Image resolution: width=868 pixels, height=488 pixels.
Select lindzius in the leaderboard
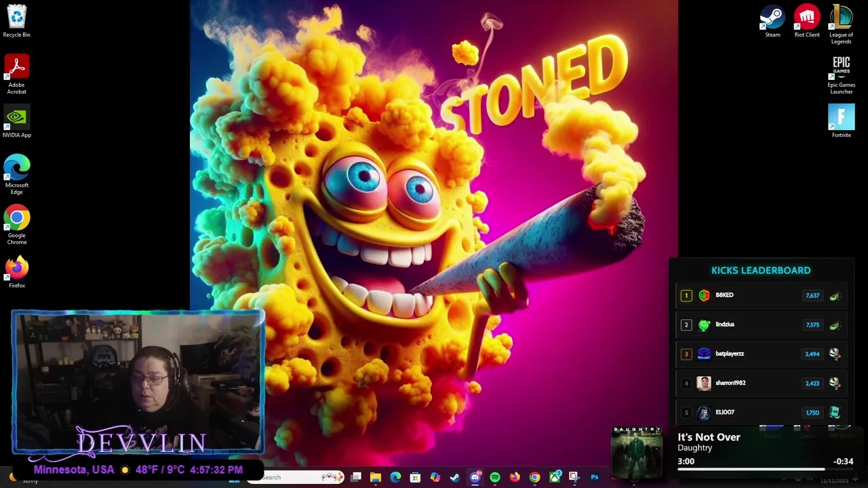coord(761,325)
